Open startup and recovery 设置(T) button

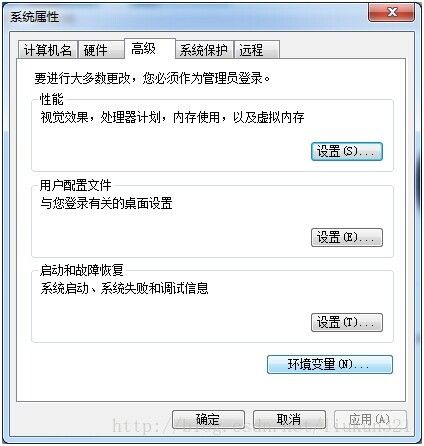[x=347, y=322]
